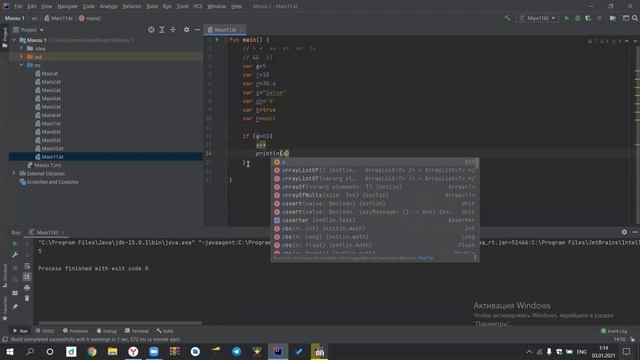Open run configuration dropdown in toolbar

pos(538,18)
